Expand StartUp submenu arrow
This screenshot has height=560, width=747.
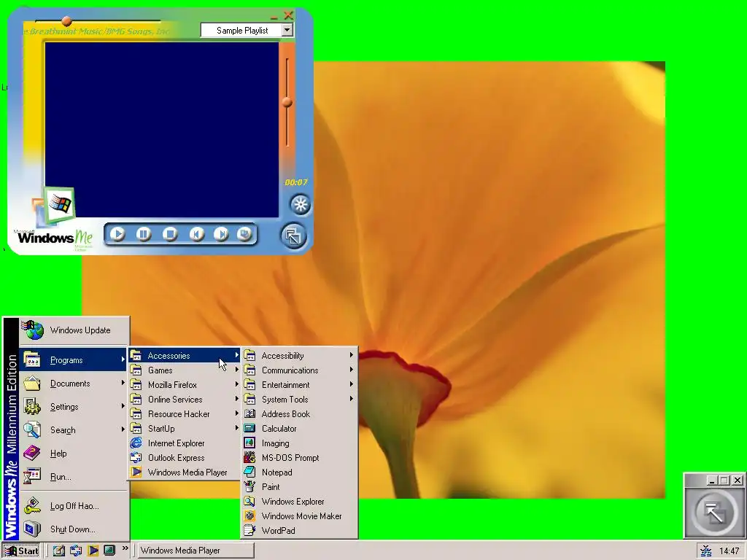click(x=237, y=429)
